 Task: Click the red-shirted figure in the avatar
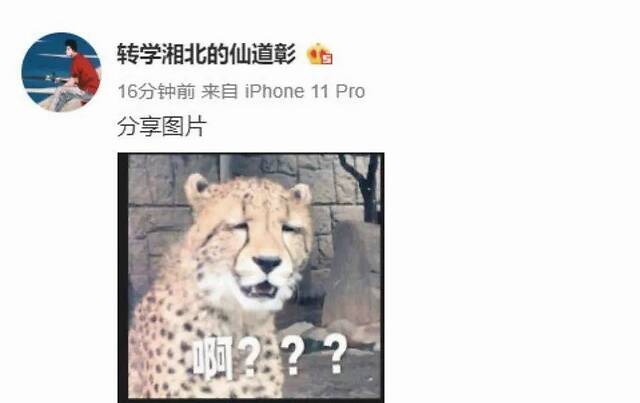(83, 71)
